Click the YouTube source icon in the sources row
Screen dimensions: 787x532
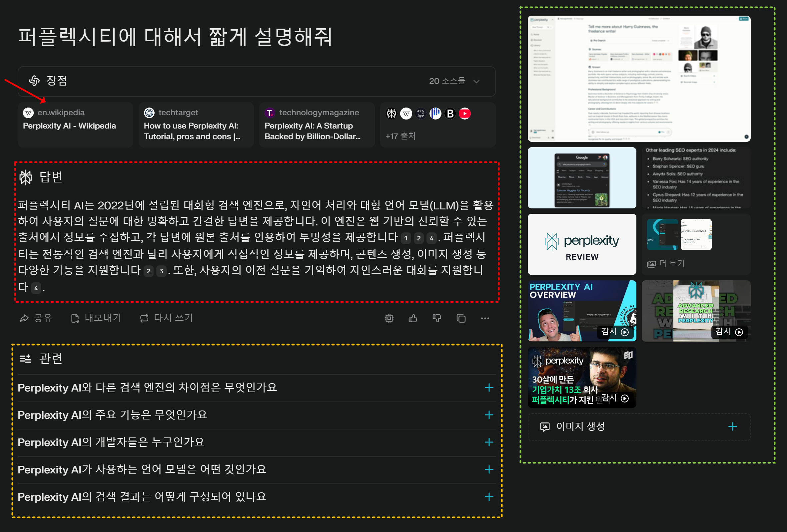pos(465,114)
